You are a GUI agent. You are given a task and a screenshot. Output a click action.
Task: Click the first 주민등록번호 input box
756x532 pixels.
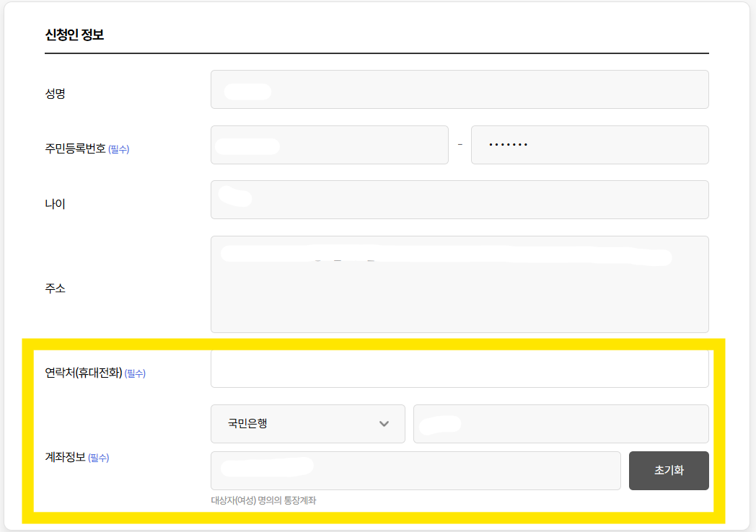point(329,145)
